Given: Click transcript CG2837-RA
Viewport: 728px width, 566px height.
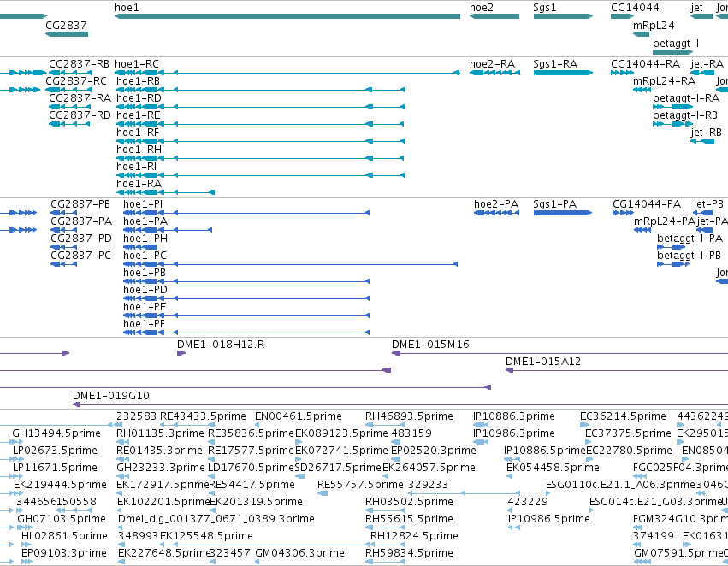Looking at the screenshot, I should pos(70,107).
